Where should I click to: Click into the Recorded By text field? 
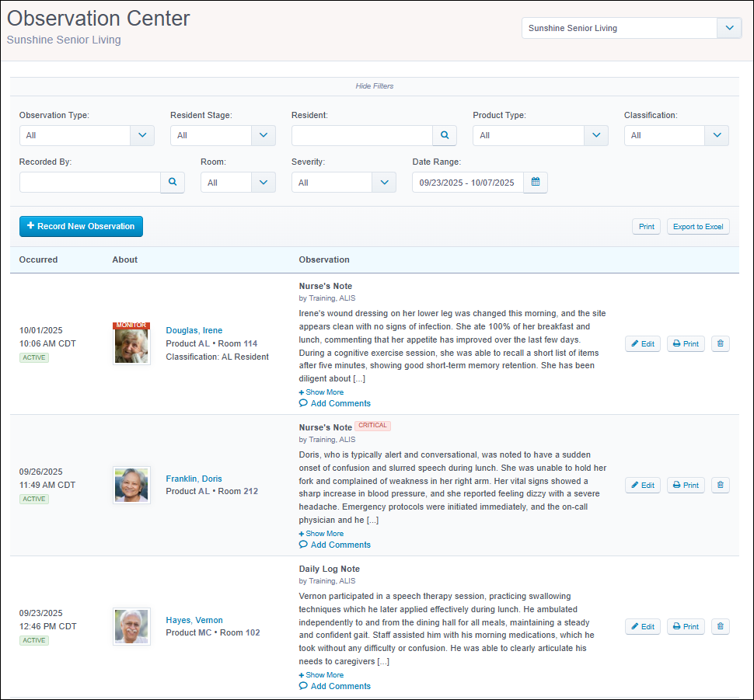89,183
